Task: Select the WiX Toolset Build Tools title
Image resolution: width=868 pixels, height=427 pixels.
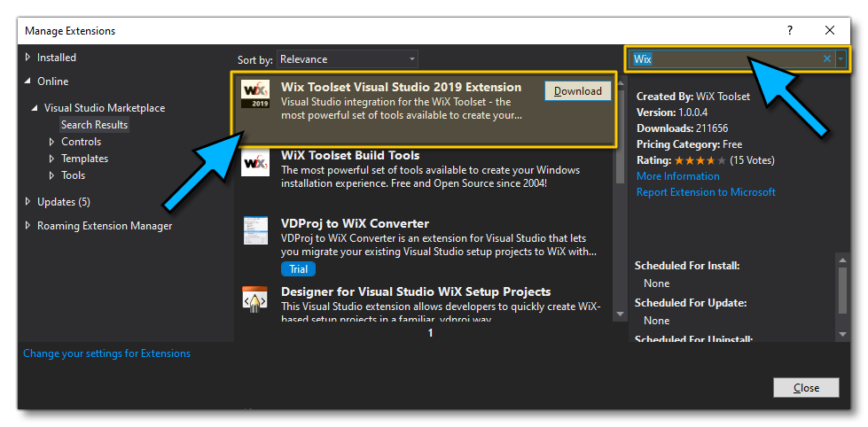Action: 350,155
